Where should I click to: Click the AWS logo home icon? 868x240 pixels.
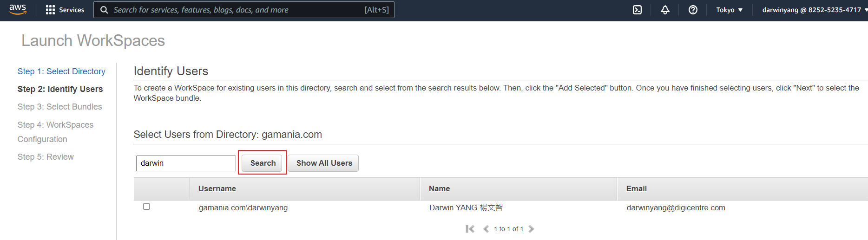[18, 9]
